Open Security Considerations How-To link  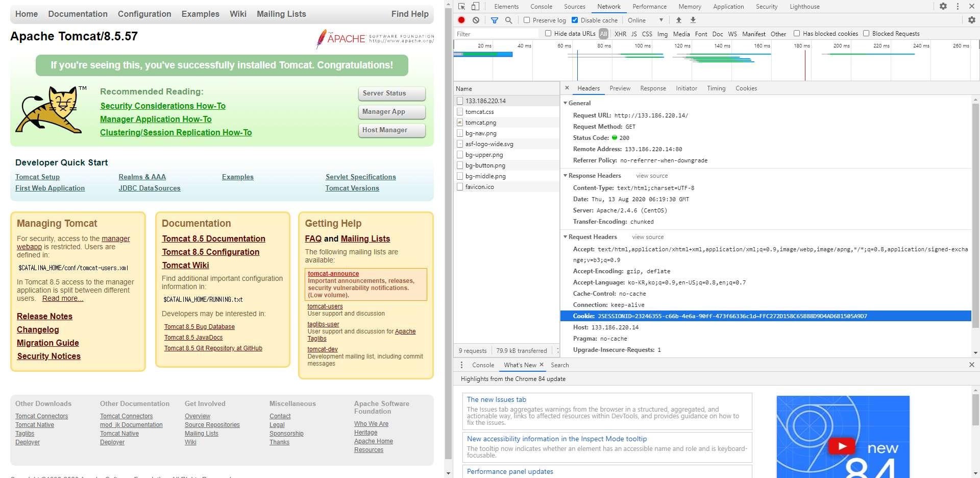(x=163, y=106)
